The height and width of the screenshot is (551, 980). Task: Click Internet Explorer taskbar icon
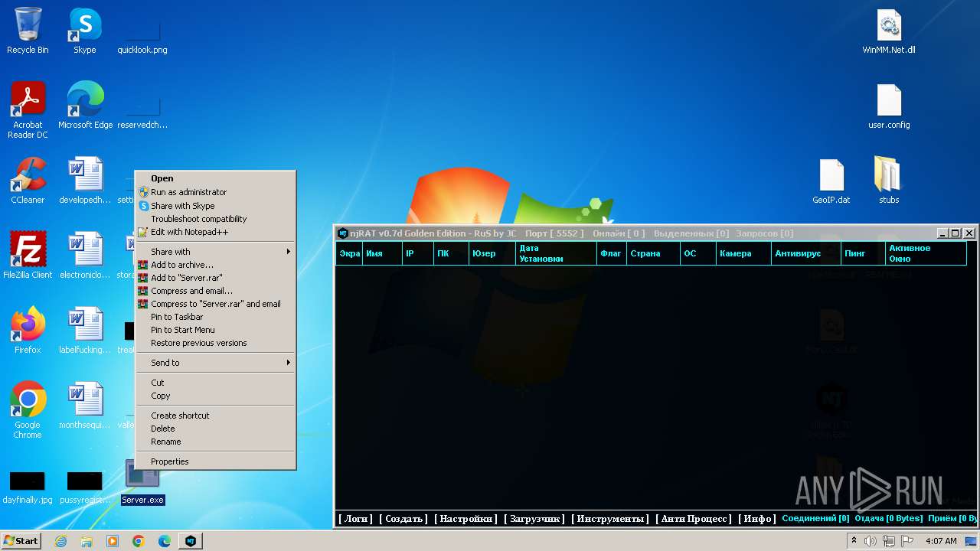pos(60,541)
